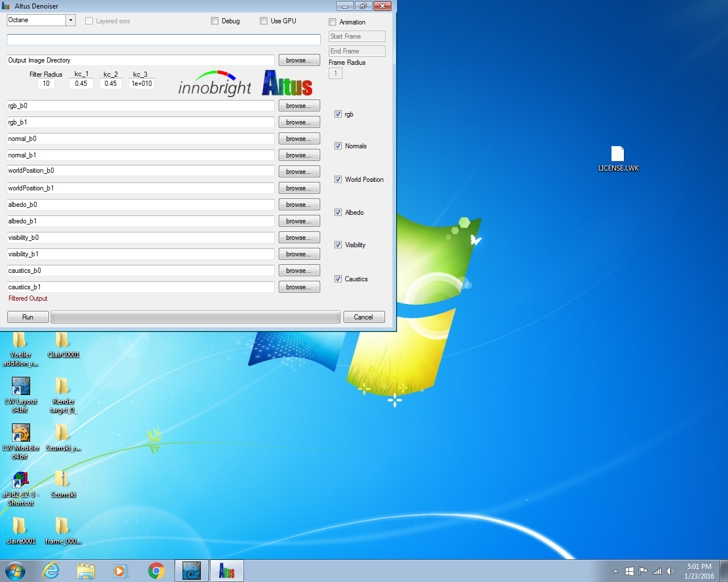Click the Show desktop button on taskbar
Screen dimensions: 728x582
(724, 571)
